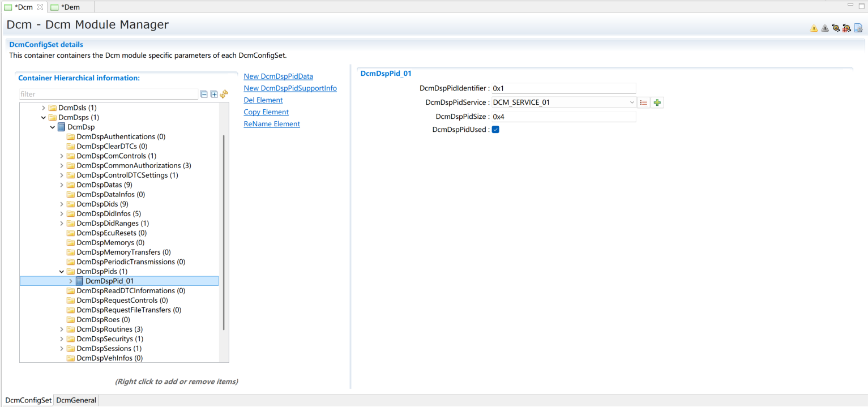Click the New DcmDspPidData link
The width and height of the screenshot is (868, 407).
pyautogui.click(x=278, y=76)
